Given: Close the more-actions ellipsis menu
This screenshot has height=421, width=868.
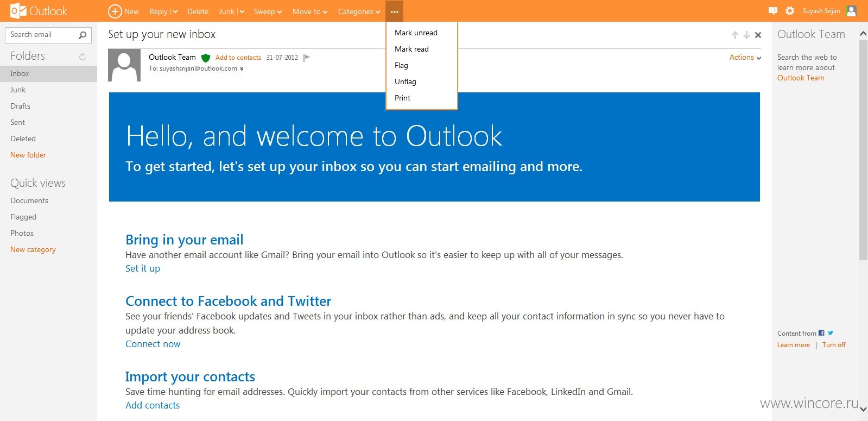Looking at the screenshot, I should [x=394, y=11].
